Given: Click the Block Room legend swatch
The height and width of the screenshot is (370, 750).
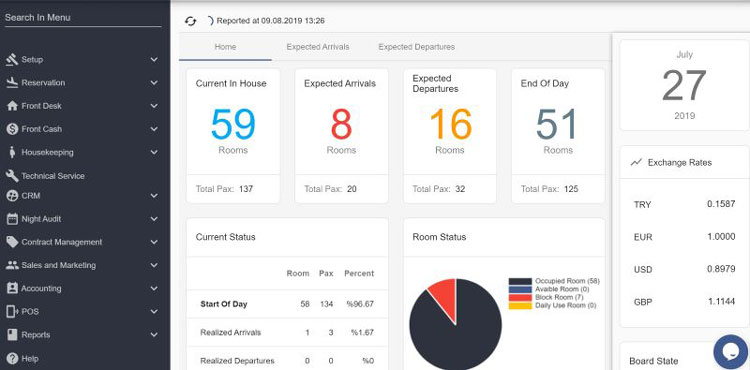Looking at the screenshot, I should (x=520, y=297).
